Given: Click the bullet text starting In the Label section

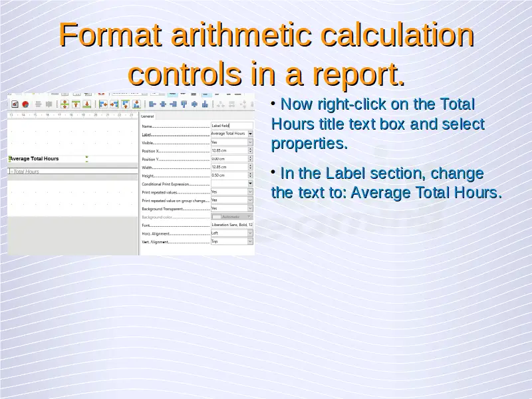Looking at the screenshot, I should [x=386, y=183].
